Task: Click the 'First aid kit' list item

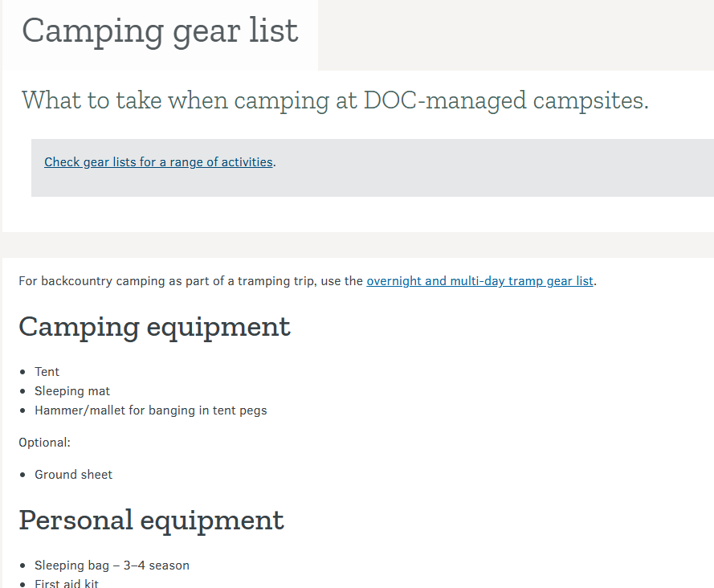Action: (x=67, y=583)
